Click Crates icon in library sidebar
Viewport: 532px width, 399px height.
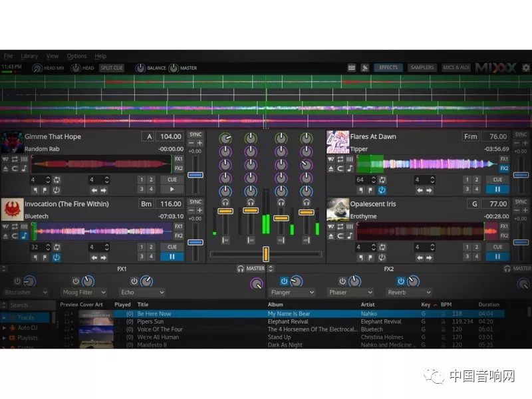pos(12,346)
